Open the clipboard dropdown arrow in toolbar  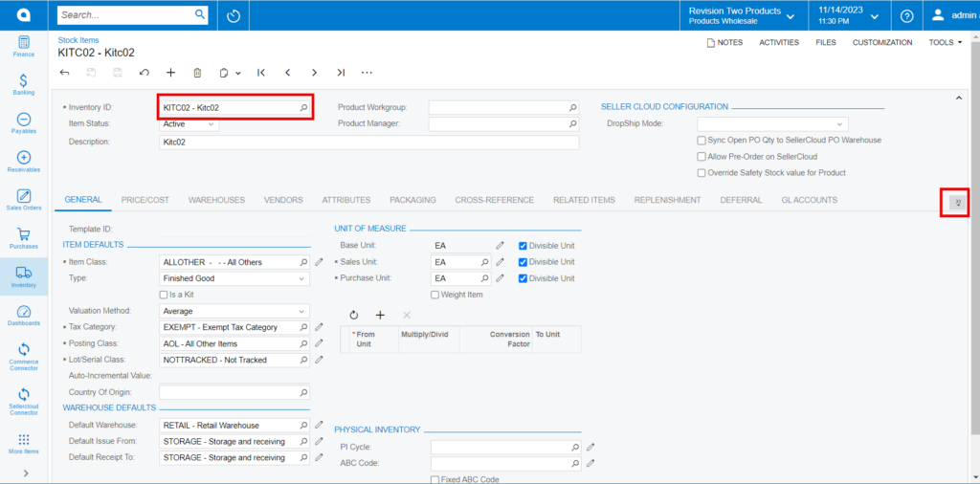[x=238, y=73]
